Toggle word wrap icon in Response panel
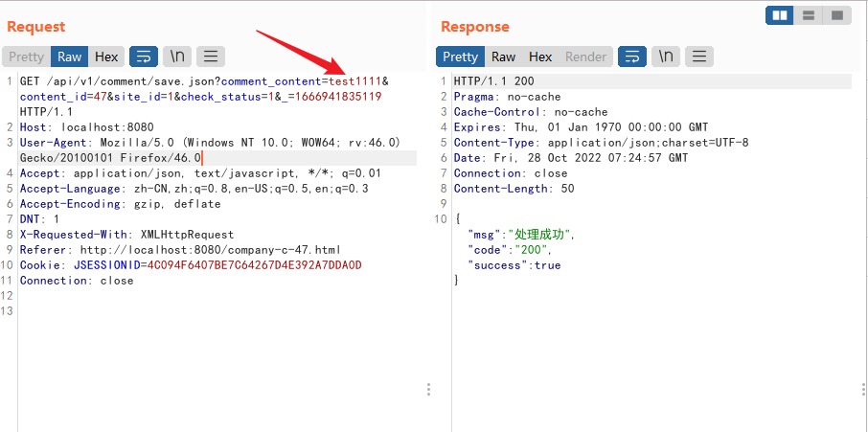 (x=632, y=57)
